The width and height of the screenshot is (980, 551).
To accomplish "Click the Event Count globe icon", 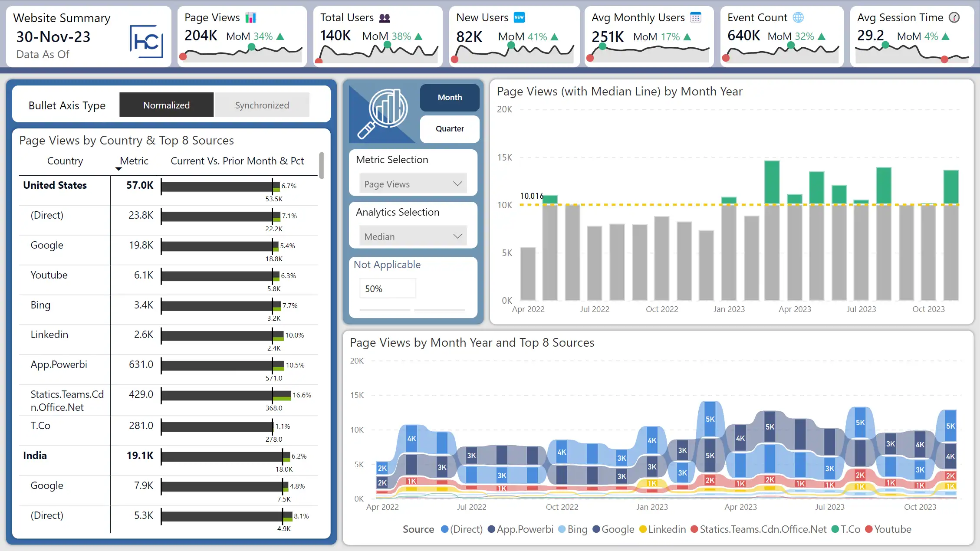I will click(x=798, y=17).
